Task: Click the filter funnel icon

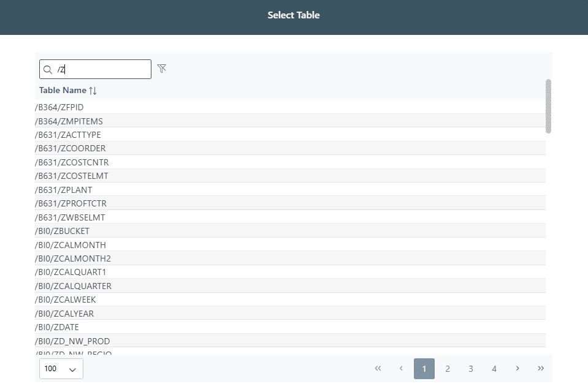Action: pyautogui.click(x=161, y=69)
